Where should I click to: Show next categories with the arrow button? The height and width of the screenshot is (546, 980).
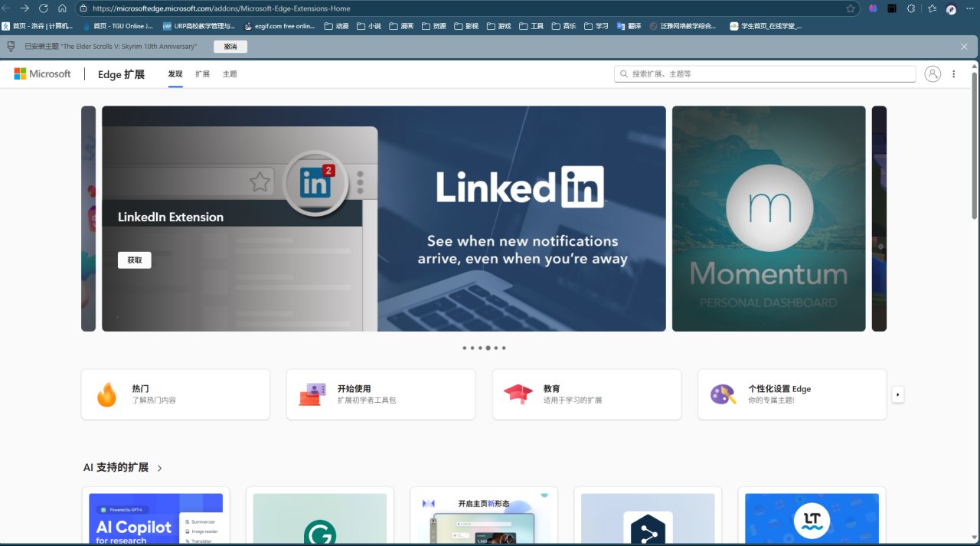coord(898,394)
